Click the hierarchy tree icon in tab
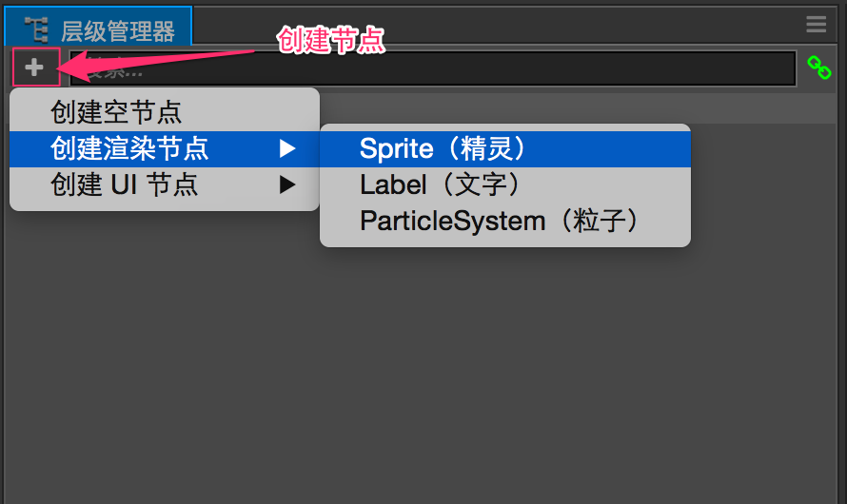 37,29
